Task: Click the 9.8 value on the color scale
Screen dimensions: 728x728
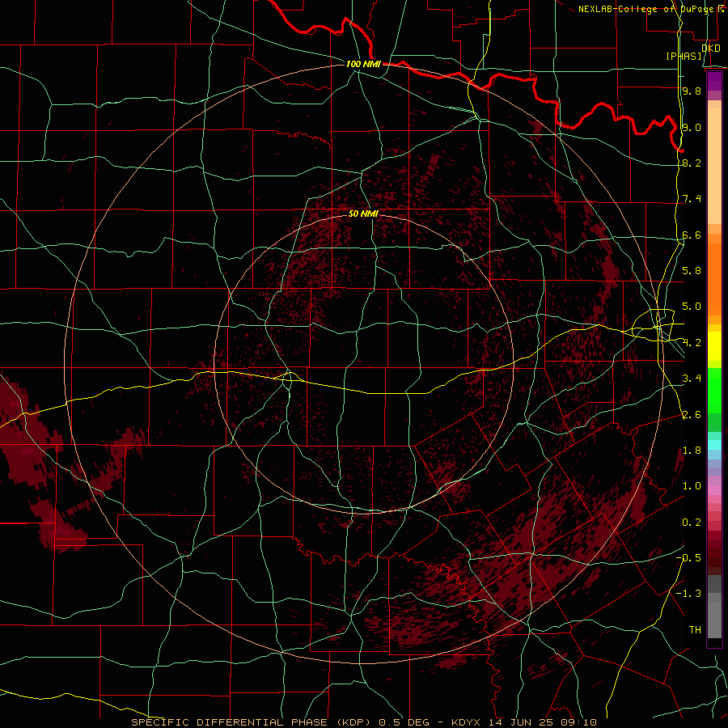Action: [692, 91]
